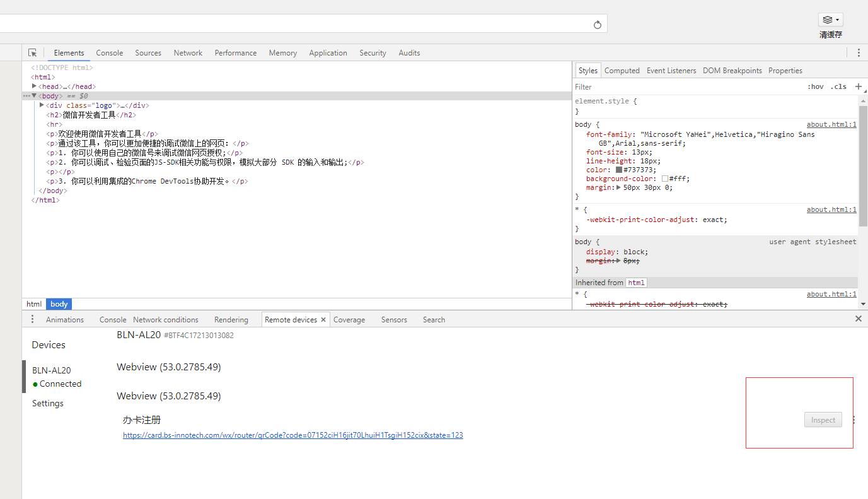This screenshot has width=868, height=499.
Task: Open the Computed styles tab
Action: [x=622, y=71]
